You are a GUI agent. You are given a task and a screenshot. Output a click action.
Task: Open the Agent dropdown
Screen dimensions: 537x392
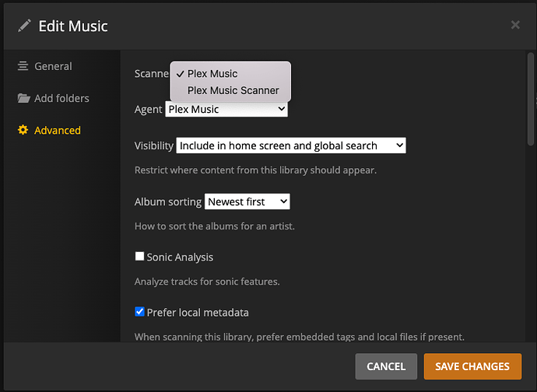(x=226, y=110)
